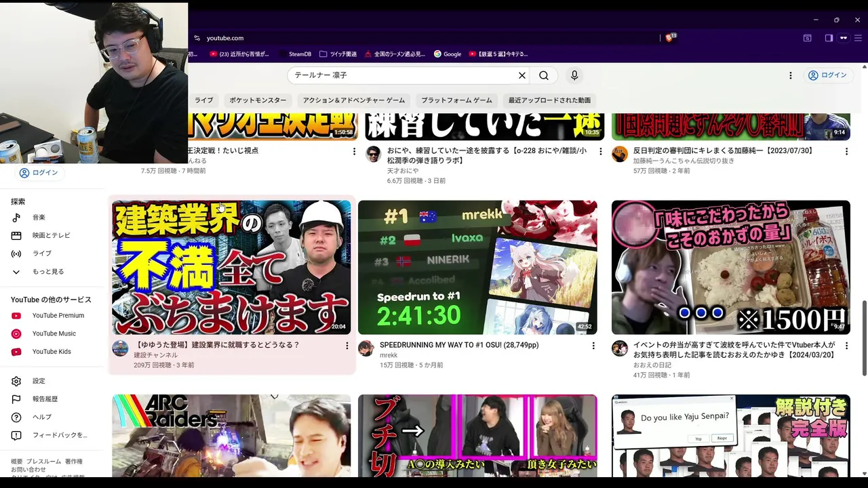
Task: Open the YouTube settings three-dot menu
Action: pos(790,75)
